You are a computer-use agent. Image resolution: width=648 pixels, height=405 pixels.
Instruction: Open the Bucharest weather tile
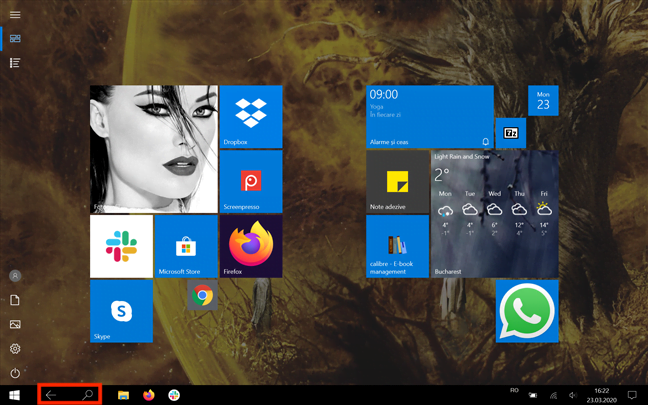(x=495, y=214)
